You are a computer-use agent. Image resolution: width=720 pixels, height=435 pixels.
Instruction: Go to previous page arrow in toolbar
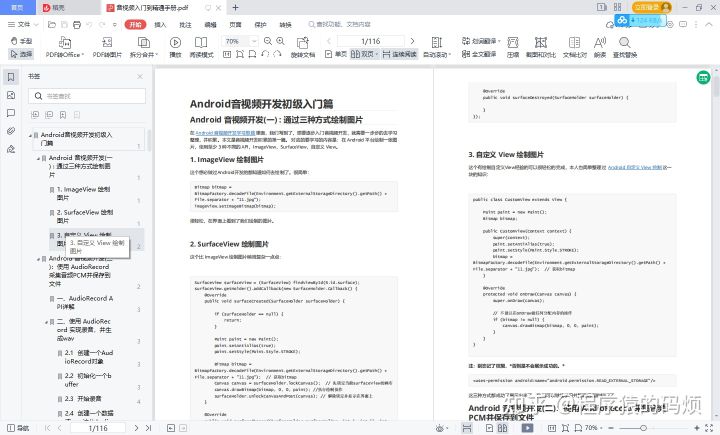point(329,41)
